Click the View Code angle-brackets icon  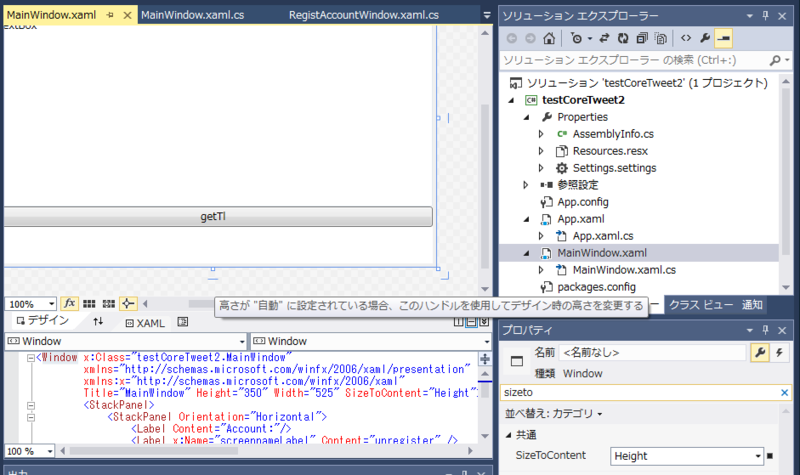686,38
